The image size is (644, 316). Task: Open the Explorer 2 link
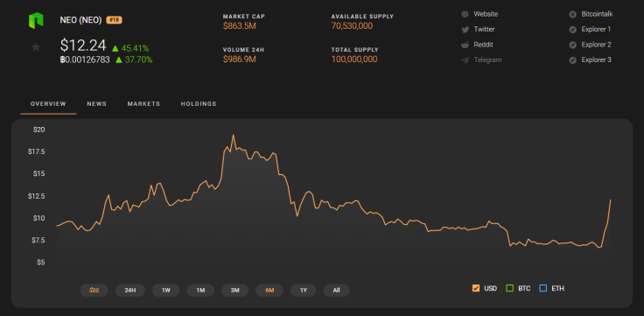coord(596,45)
